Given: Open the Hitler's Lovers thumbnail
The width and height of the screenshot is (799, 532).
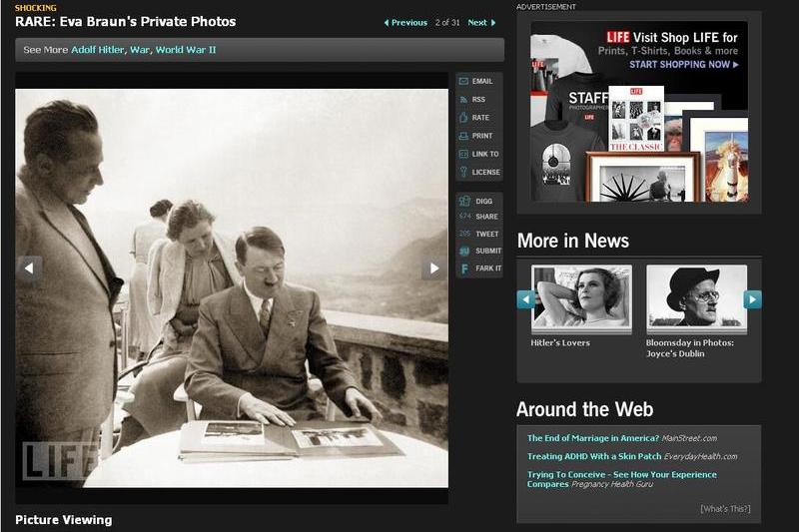Looking at the screenshot, I should (581, 297).
